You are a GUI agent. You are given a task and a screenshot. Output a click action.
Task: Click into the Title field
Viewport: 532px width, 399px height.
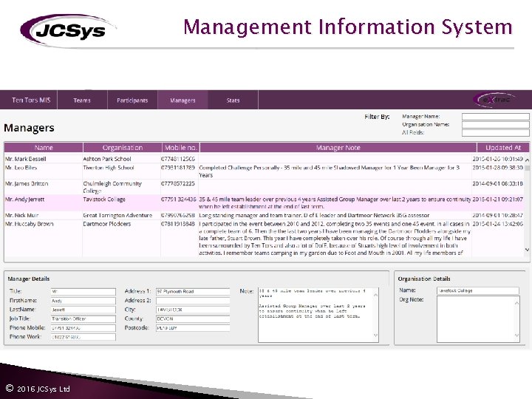[x=83, y=291]
